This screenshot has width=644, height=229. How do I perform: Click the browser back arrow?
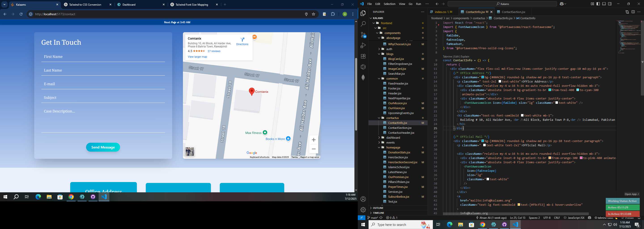(x=5, y=14)
